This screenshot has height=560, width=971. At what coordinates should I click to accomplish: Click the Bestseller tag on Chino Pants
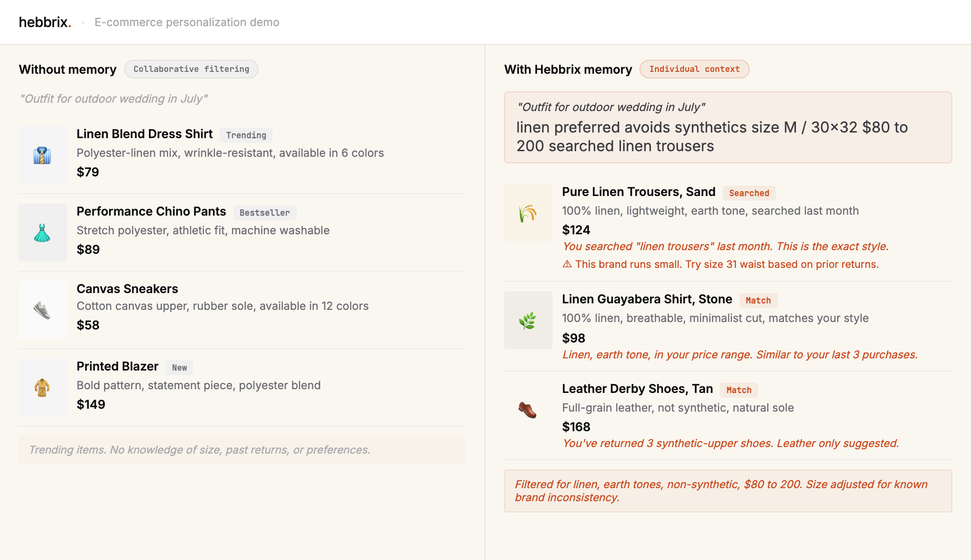pyautogui.click(x=265, y=213)
